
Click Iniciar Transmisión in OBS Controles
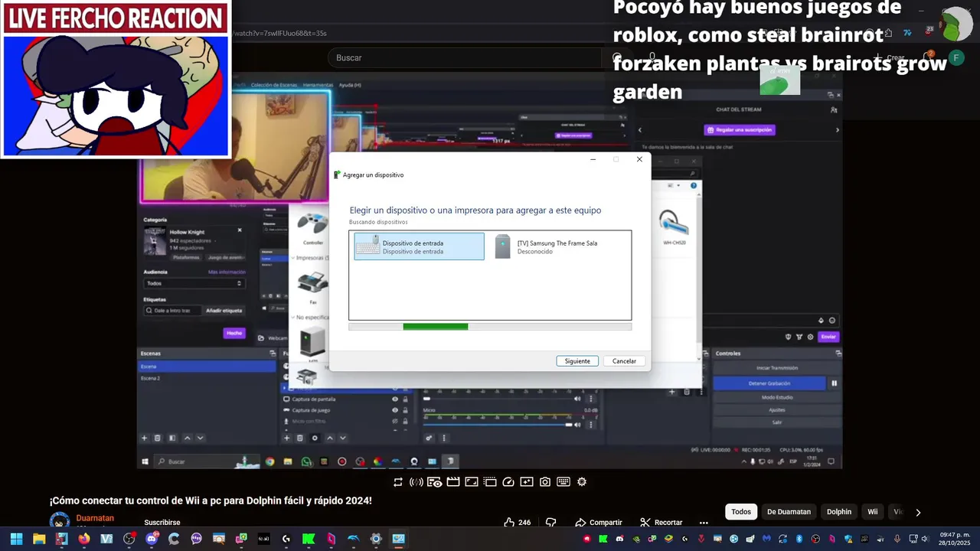777,368
